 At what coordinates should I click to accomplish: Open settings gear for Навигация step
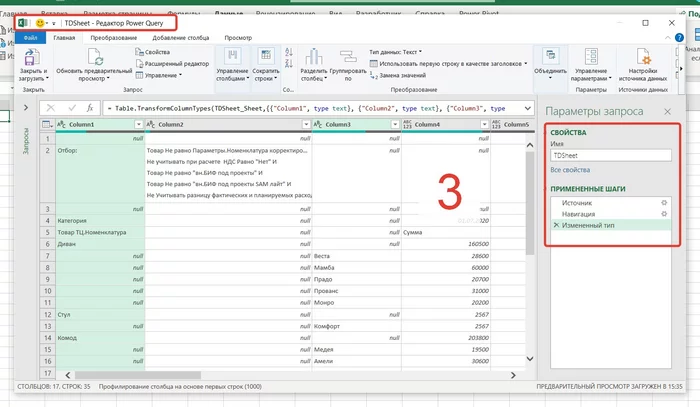tap(664, 214)
